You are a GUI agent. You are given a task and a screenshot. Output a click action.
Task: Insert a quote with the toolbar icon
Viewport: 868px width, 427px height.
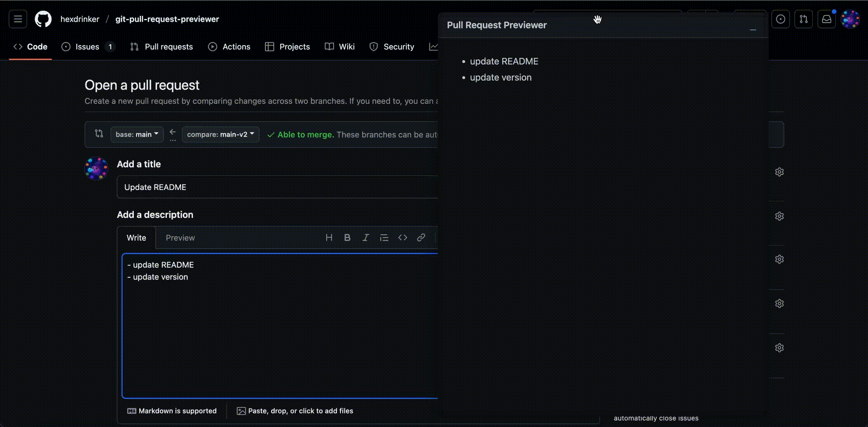[x=384, y=237]
